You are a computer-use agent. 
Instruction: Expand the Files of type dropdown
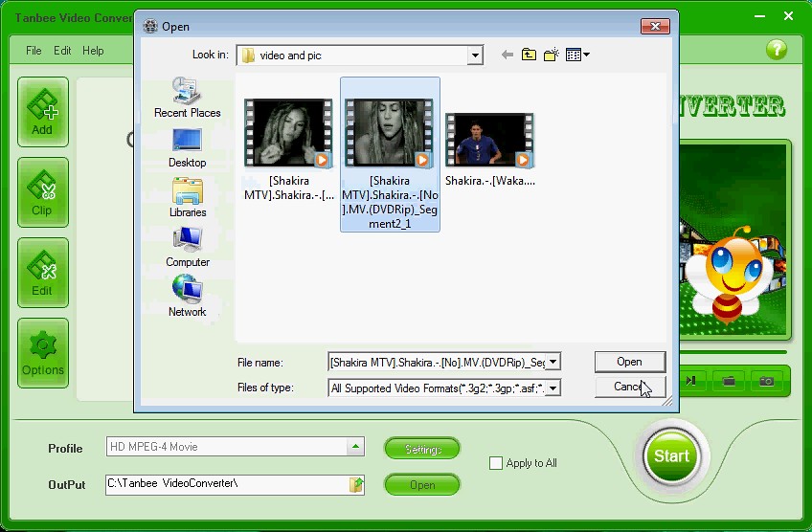tap(553, 388)
